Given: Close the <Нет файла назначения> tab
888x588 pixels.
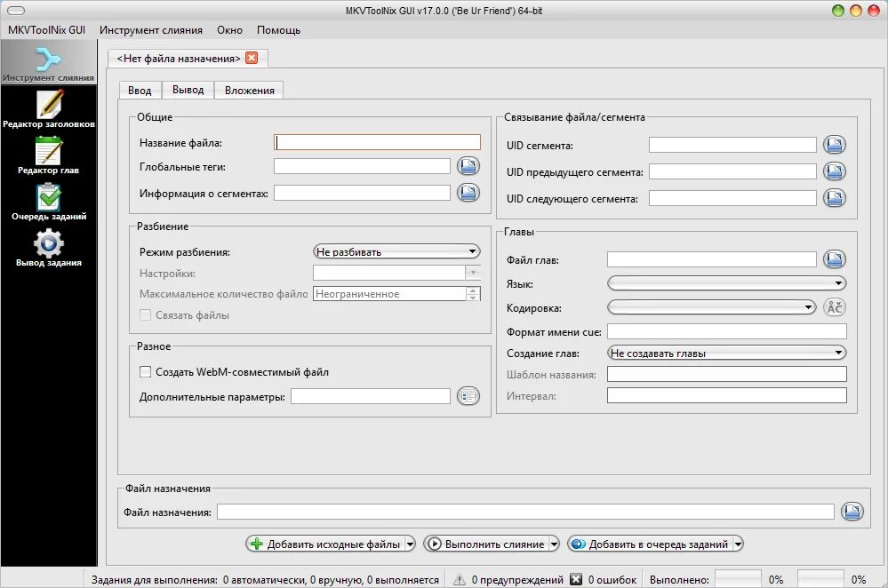Looking at the screenshot, I should point(252,58).
